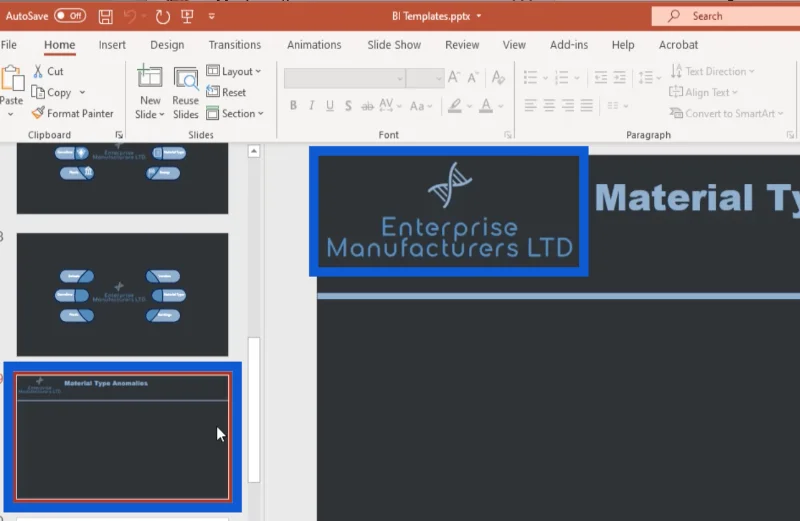
Task: Click the Search box
Action: pyautogui.click(x=726, y=16)
